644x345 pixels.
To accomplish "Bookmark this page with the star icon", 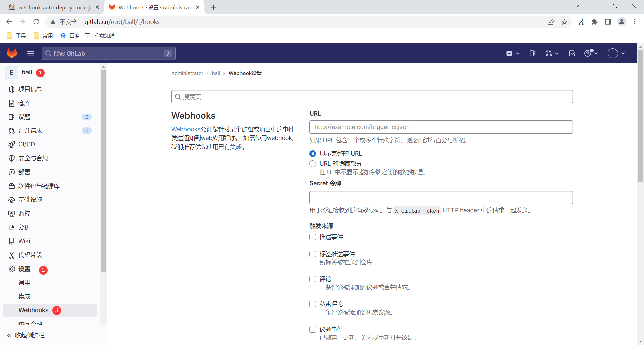I will 565,22.
